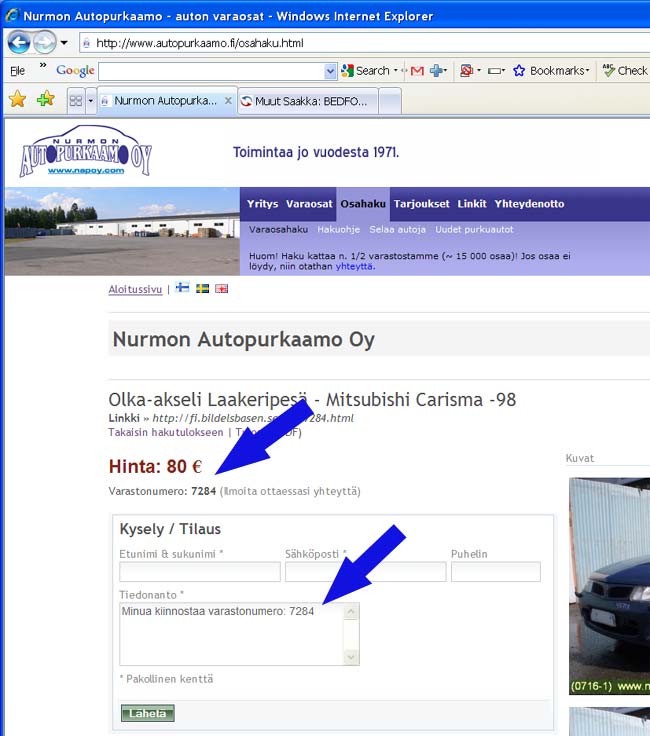Viewport: 650px width, 736px height.
Task: Open the Google search box history dropdown
Action: point(330,72)
